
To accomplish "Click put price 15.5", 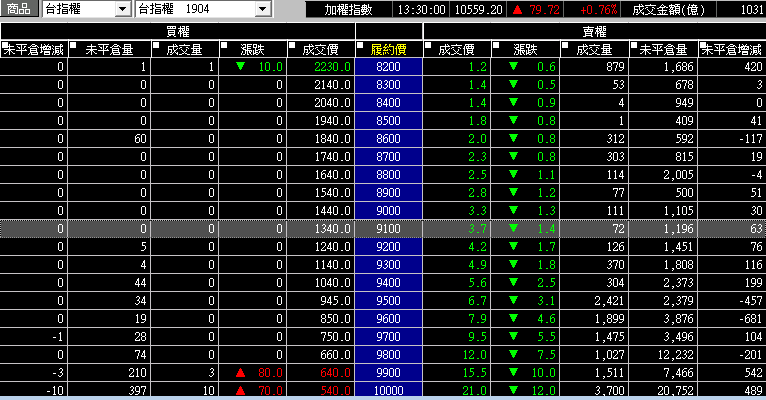I will point(474,373).
